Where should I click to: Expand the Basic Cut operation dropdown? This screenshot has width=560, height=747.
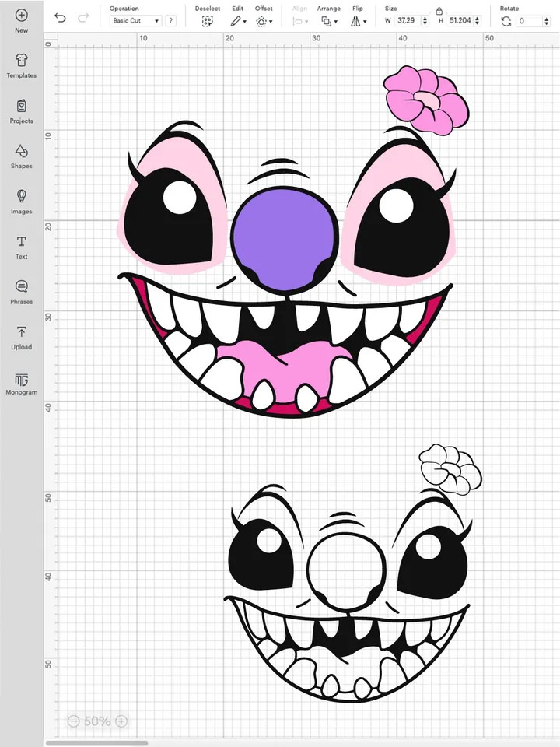coord(135,21)
